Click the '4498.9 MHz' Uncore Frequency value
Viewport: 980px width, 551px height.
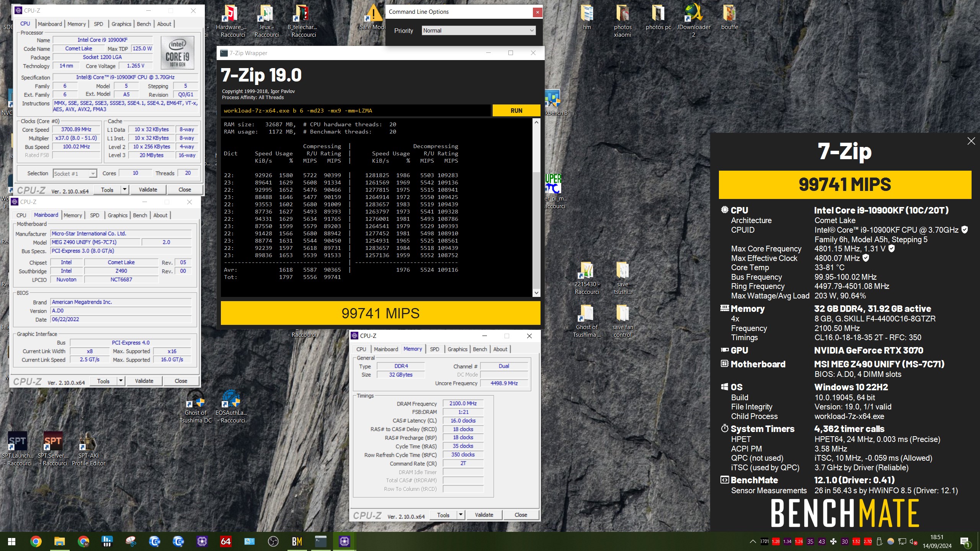(504, 383)
